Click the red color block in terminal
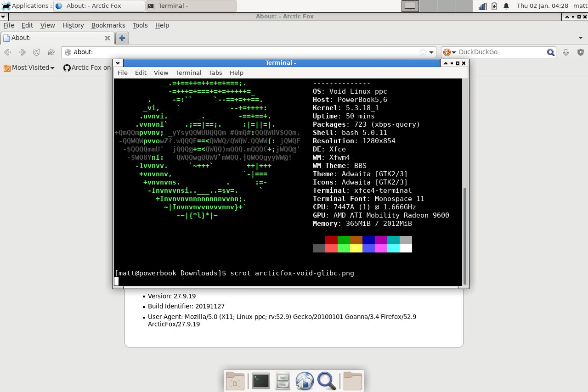 (x=331, y=240)
